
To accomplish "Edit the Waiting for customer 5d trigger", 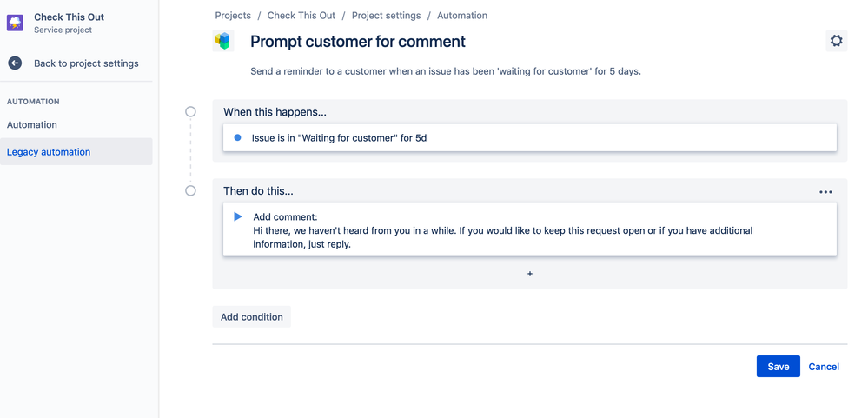I will (x=529, y=138).
